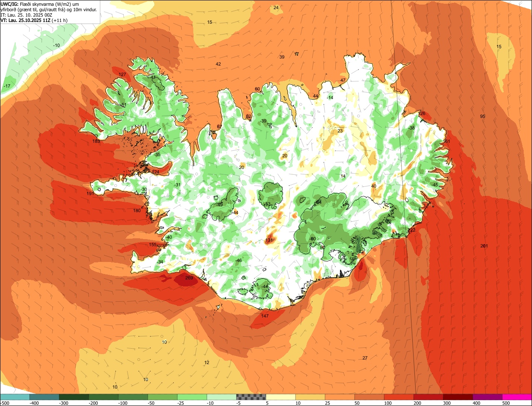Image resolution: width=532 pixels, height=406 pixels.
Task: Click the orange 25 to 50 colorbar segment
Action: tap(340, 397)
